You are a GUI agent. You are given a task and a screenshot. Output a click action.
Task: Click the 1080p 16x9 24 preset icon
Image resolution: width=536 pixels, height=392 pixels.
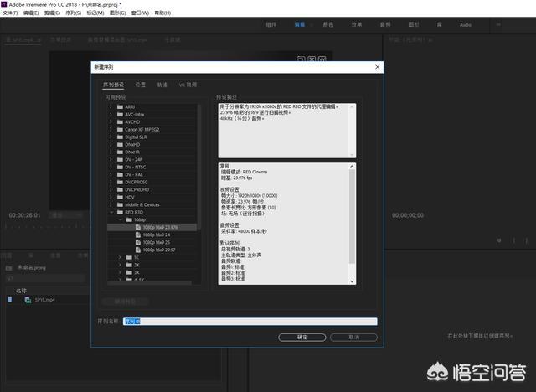coord(138,235)
